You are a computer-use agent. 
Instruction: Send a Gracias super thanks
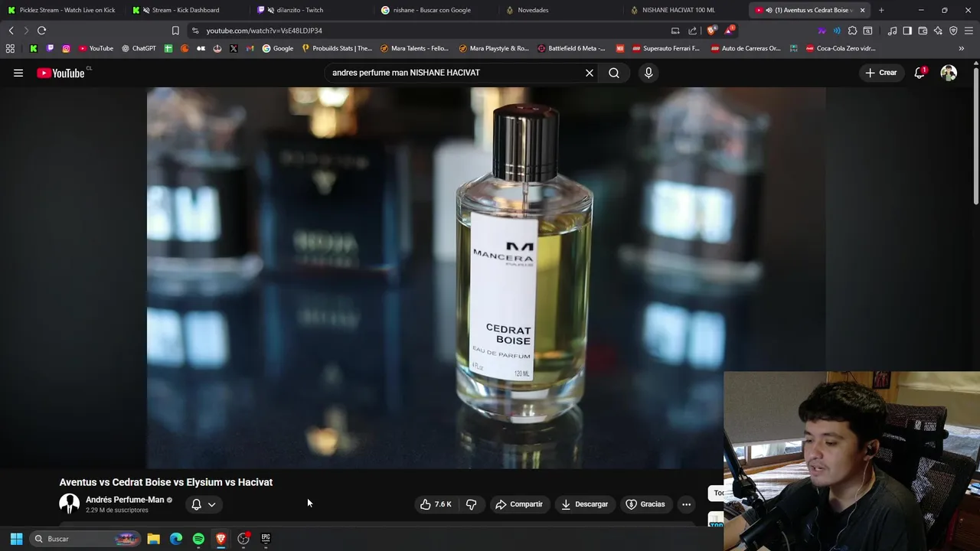point(645,504)
